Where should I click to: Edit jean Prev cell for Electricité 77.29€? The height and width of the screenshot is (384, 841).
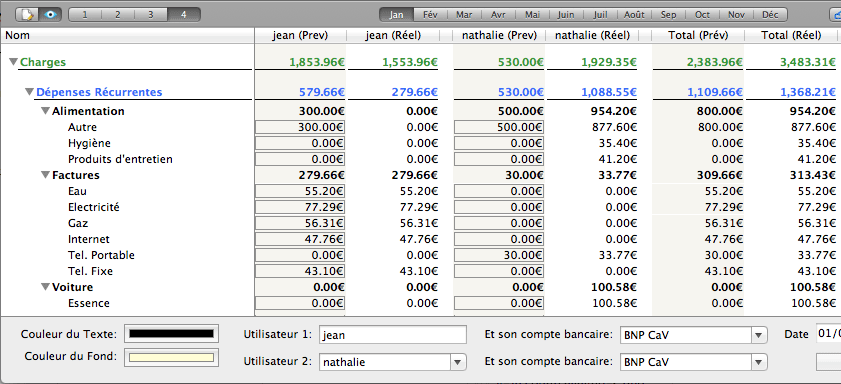[300, 207]
